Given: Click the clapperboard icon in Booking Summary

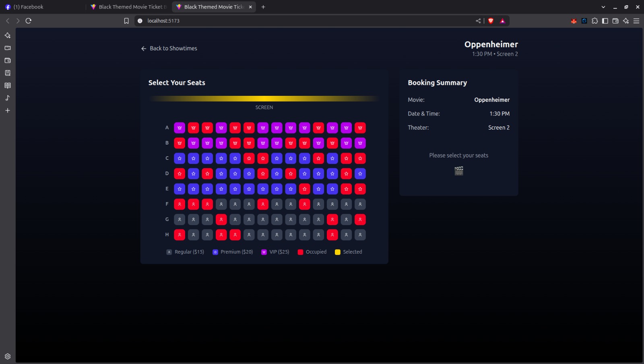Looking at the screenshot, I should [x=459, y=171].
